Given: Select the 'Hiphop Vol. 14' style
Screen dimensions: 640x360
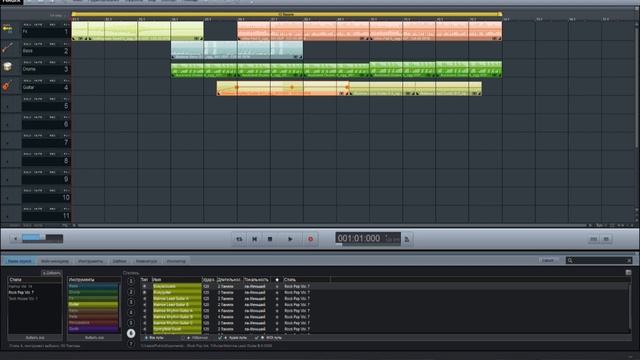Looking at the screenshot, I should [20, 287].
